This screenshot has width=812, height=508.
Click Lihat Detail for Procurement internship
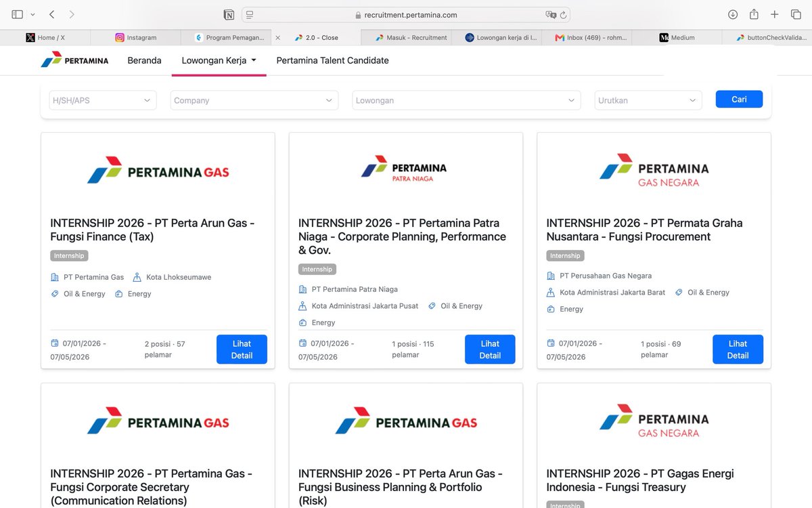click(738, 350)
